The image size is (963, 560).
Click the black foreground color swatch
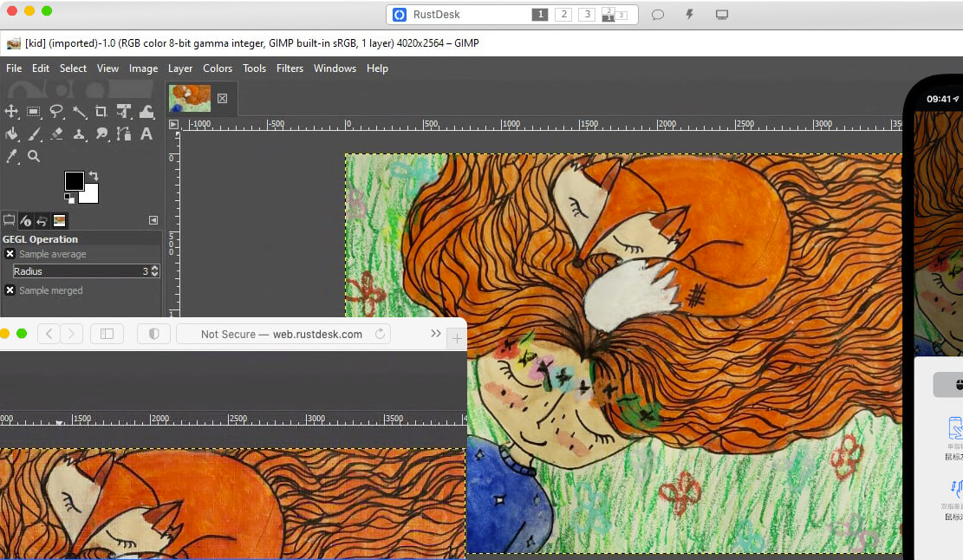(x=74, y=180)
